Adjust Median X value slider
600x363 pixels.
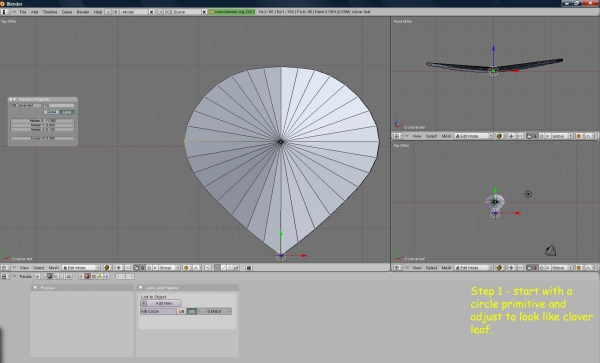pyautogui.click(x=42, y=121)
